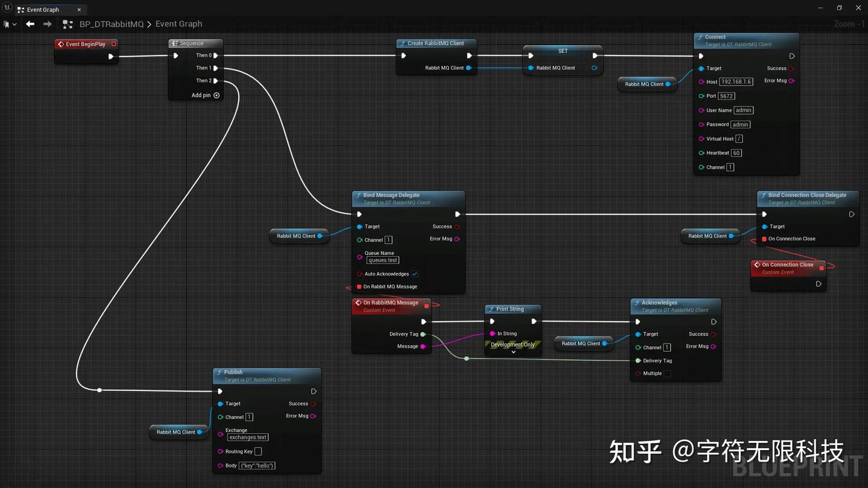This screenshot has height=488, width=868.
Task: Edit Exchange field exchanges.text
Action: tap(248, 437)
